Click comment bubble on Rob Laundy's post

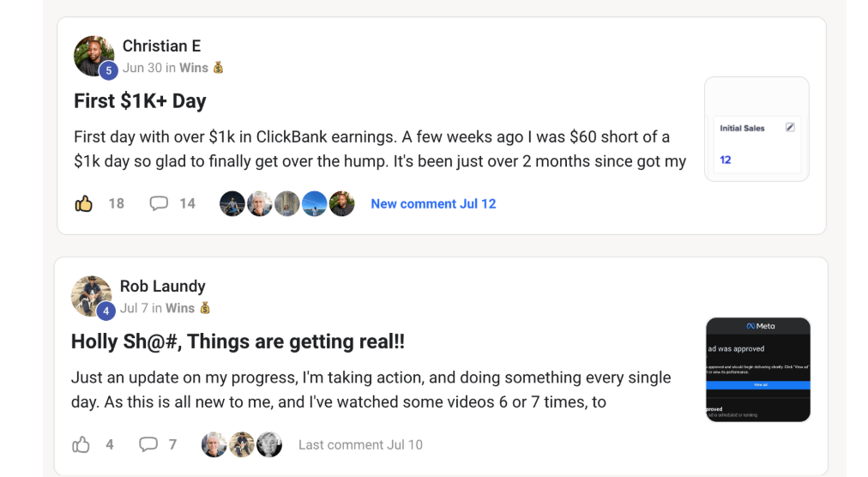point(148,444)
